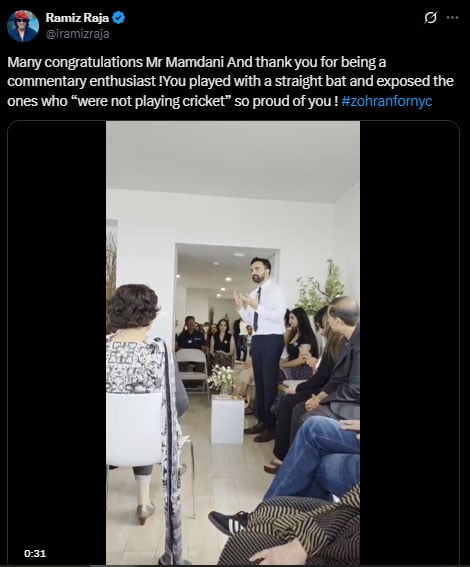
Task: Click the display name Ramiz Raja
Action: (77, 17)
